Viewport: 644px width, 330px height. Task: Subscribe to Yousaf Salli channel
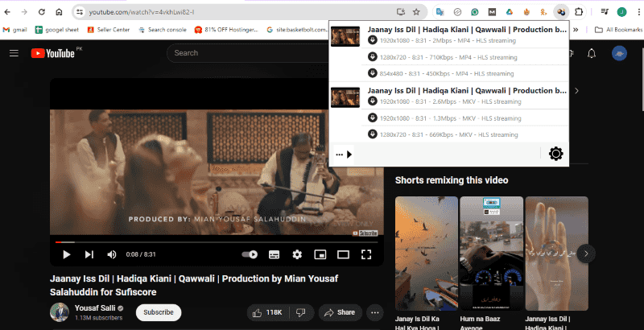[158, 312]
